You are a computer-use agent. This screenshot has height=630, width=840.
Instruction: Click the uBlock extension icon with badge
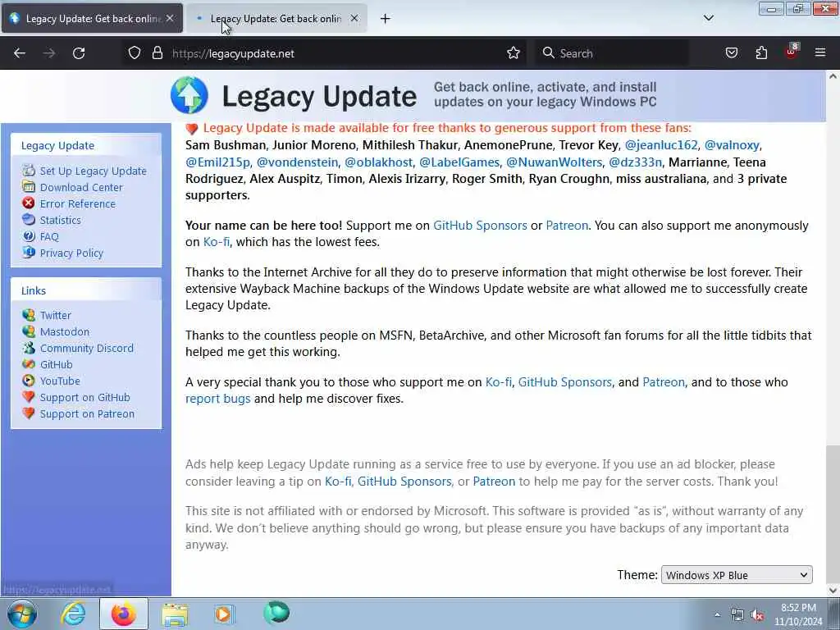[792, 52]
